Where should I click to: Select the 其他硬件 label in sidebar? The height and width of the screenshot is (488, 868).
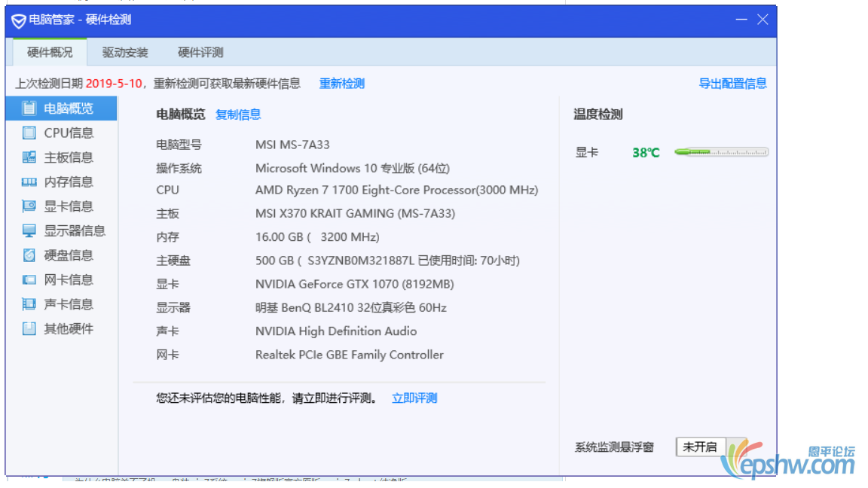[69, 328]
